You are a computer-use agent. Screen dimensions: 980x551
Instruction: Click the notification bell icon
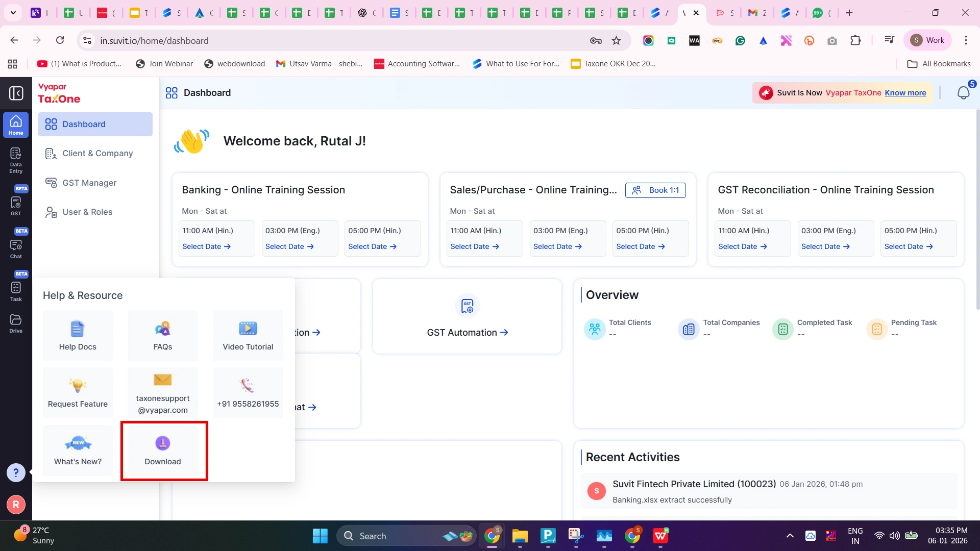(x=963, y=93)
